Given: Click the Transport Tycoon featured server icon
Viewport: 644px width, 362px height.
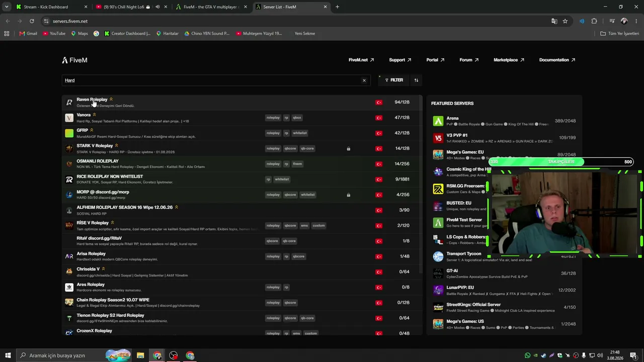Looking at the screenshot, I should [x=438, y=256].
